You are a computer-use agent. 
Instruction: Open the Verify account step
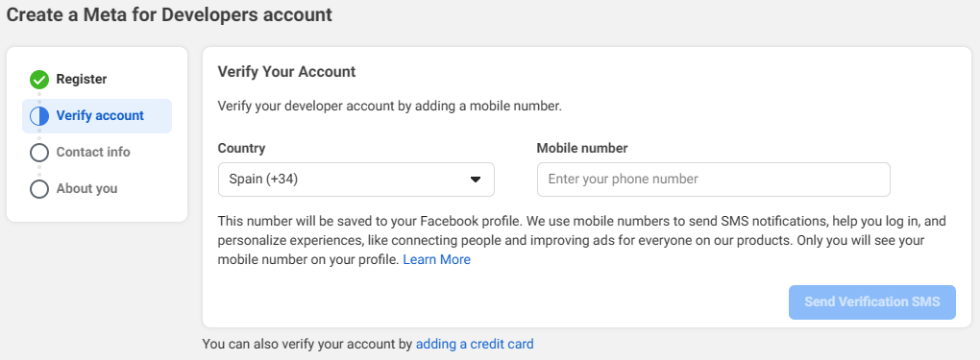pos(97,115)
